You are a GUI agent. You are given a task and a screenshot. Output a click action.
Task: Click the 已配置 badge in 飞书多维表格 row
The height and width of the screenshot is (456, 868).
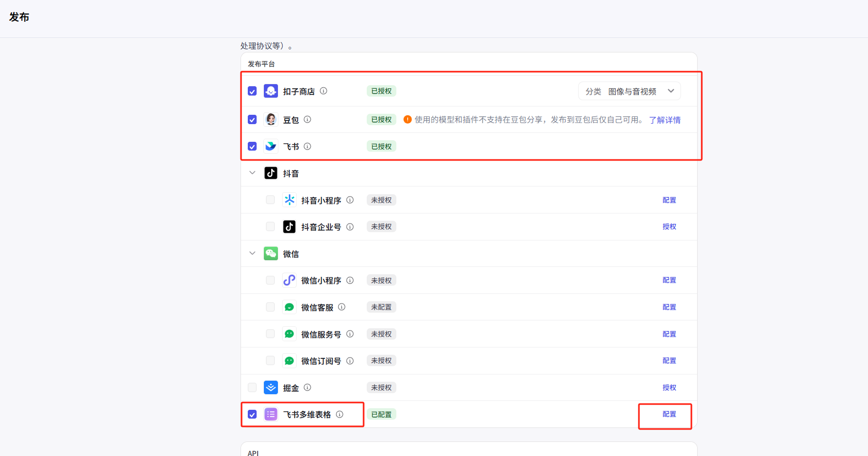pyautogui.click(x=382, y=414)
